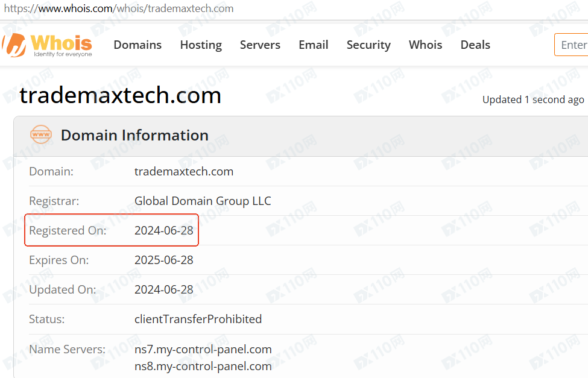
Task: Select the clientTransferProhibited status text
Action: point(198,319)
